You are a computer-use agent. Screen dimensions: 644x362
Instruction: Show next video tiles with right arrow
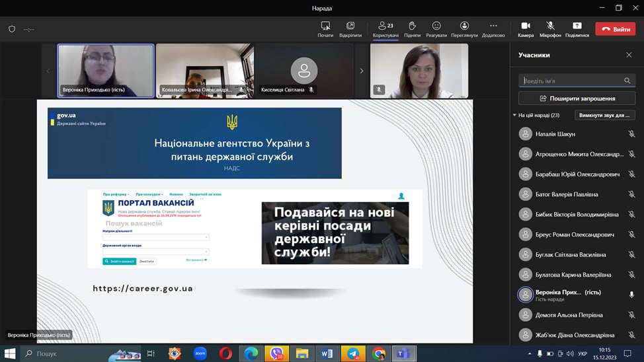361,71
